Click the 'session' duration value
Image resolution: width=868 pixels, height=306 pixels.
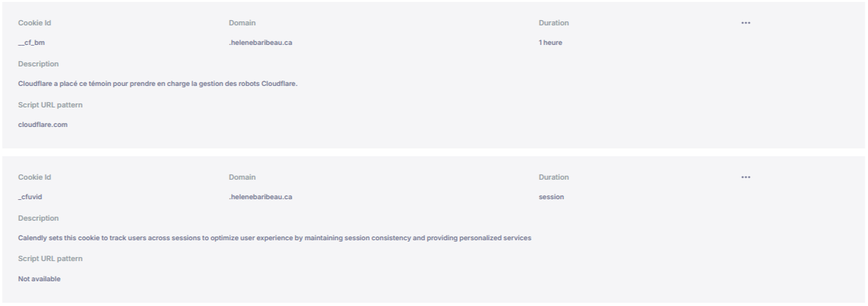(551, 197)
